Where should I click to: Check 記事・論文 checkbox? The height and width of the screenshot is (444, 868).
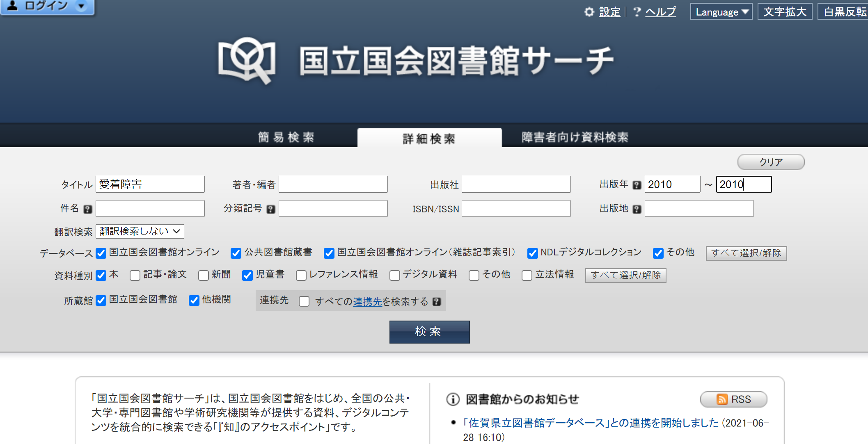135,276
